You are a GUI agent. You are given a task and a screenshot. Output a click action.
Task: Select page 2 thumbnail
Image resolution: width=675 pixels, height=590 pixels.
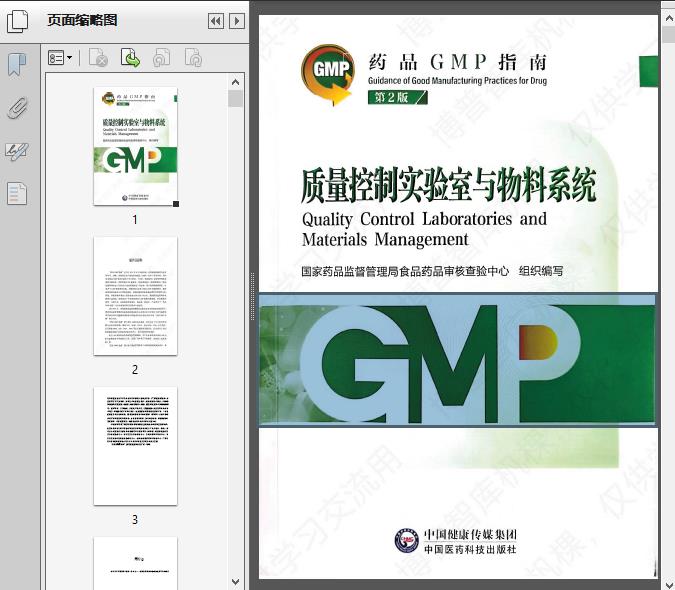pos(135,296)
